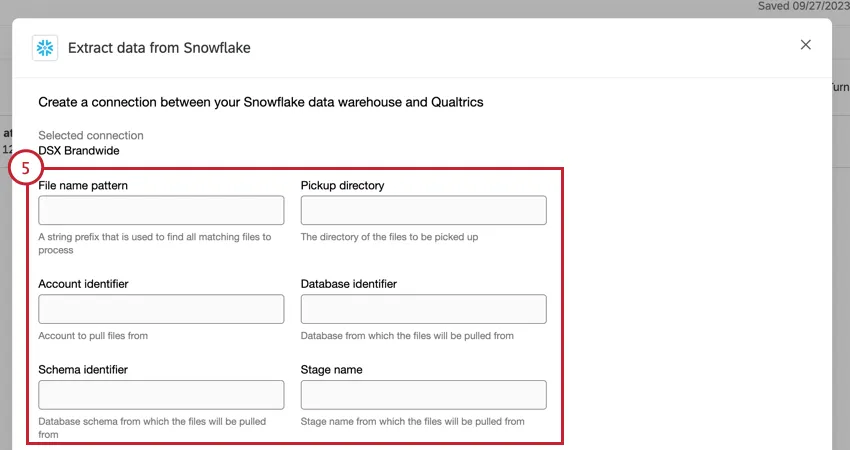Close the Extract data from Snowflake dialog
The image size is (850, 450).
click(x=806, y=45)
